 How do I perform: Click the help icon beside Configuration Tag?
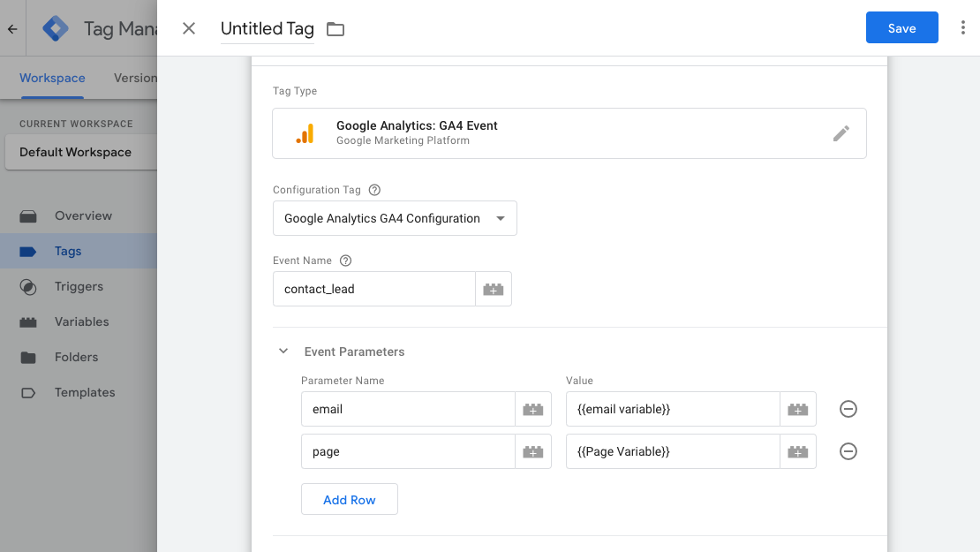click(374, 190)
